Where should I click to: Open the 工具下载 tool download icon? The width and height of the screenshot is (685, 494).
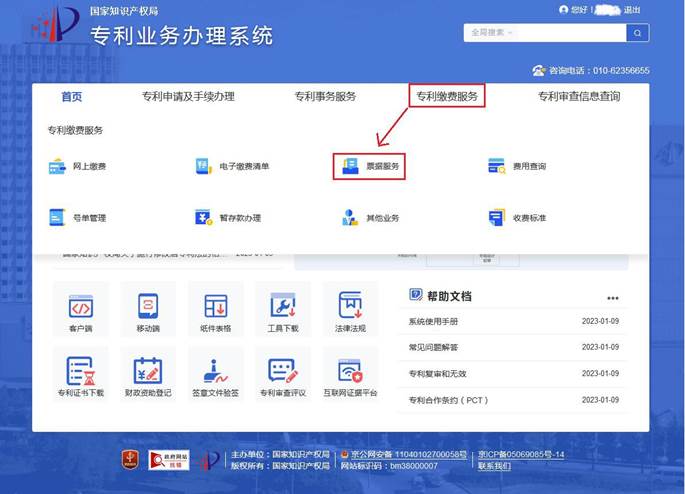[283, 307]
